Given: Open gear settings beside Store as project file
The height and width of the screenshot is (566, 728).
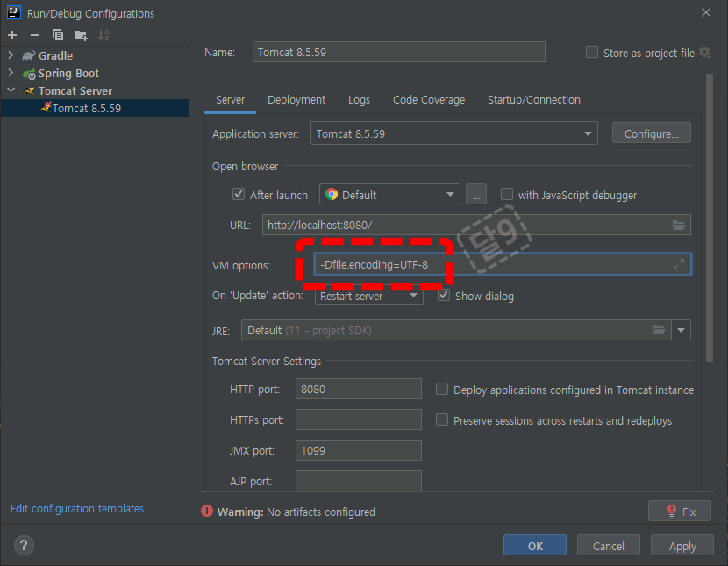Looking at the screenshot, I should click(x=705, y=53).
